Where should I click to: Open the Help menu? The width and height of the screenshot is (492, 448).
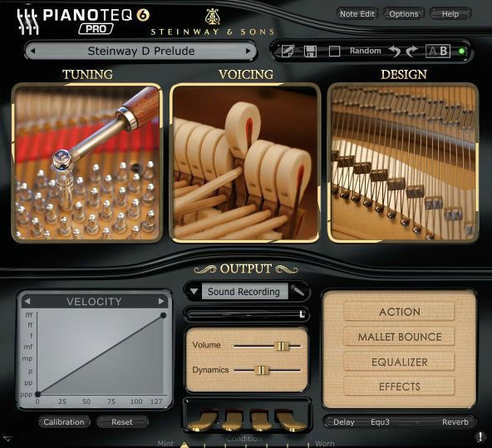[x=450, y=14]
